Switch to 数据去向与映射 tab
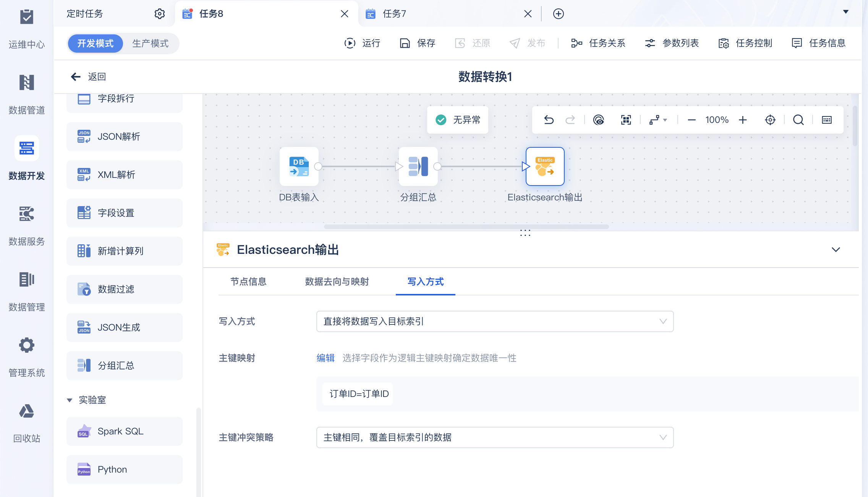Image resolution: width=868 pixels, height=497 pixels. click(337, 282)
